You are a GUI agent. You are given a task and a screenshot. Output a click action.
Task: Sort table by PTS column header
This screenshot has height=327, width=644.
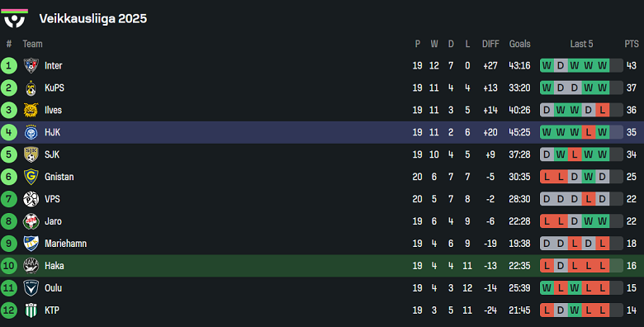click(632, 44)
